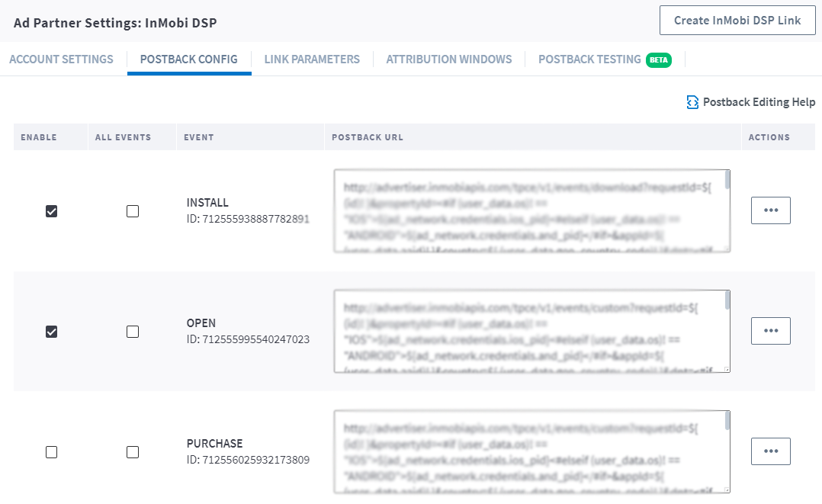The image size is (822, 504).
Task: Check the All Events checkbox for PURCHASE
Action: coord(133,452)
